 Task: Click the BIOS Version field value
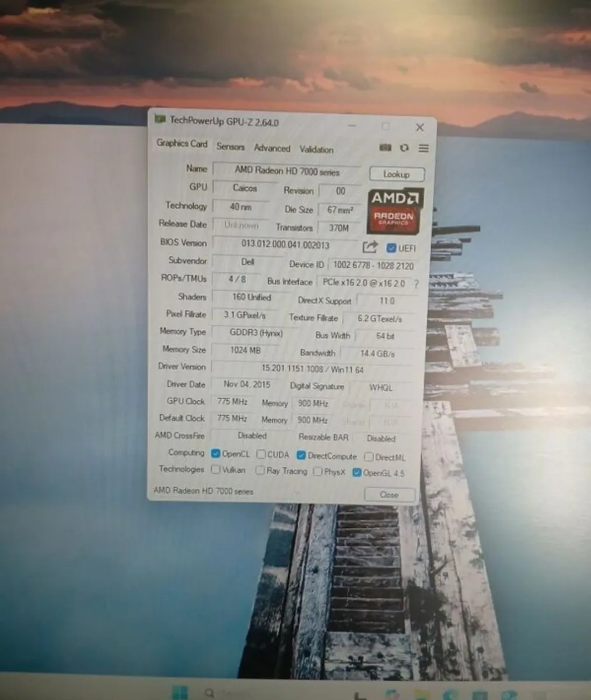coord(285,244)
